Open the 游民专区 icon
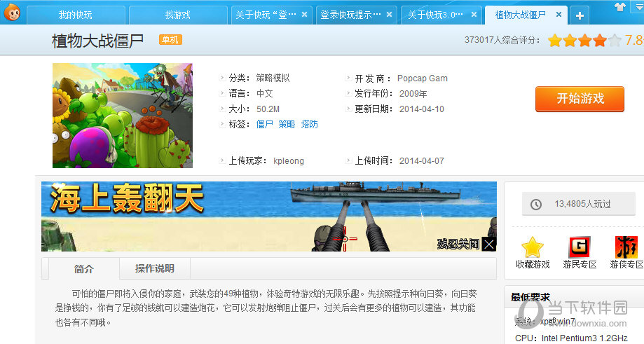644x344 pixels. (579, 247)
